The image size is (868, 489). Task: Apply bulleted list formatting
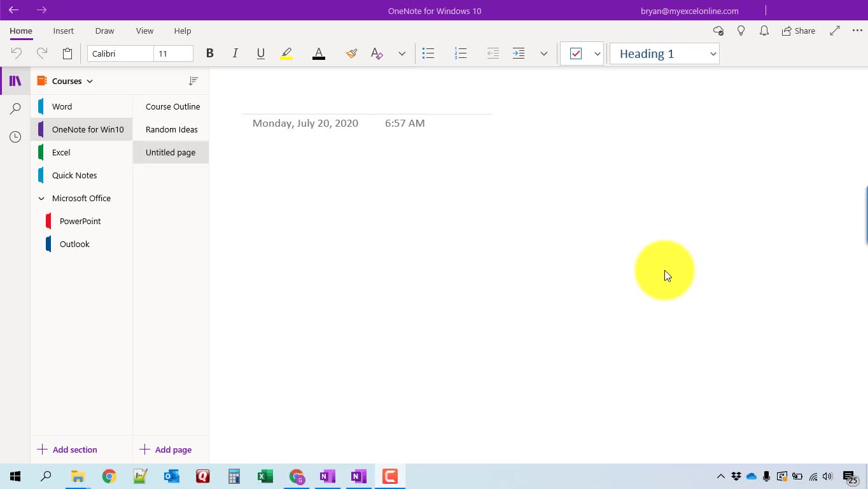428,53
